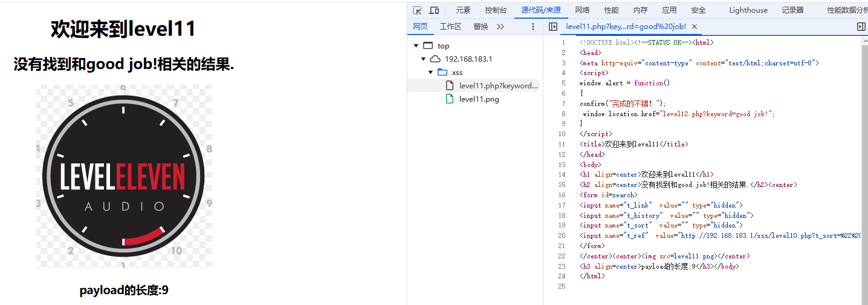Click line number 1 in gutter
The image size is (868, 305).
563,42
